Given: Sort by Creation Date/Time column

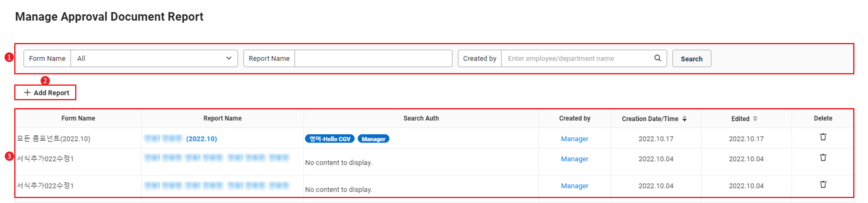Looking at the screenshot, I should point(684,118).
